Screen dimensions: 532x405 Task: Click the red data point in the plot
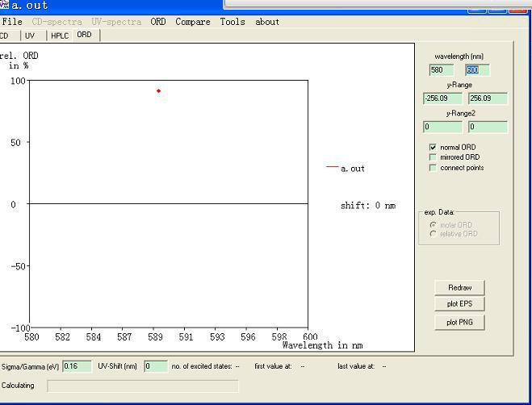click(158, 91)
